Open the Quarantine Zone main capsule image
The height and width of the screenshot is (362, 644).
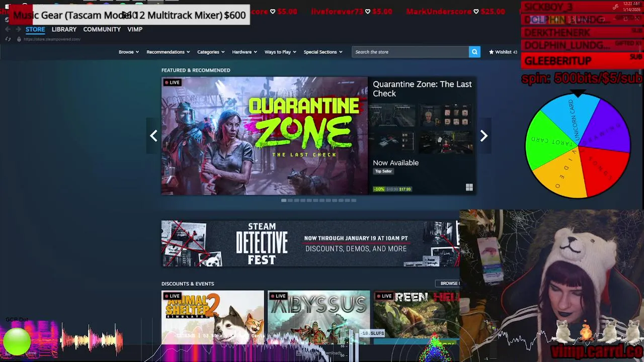point(265,136)
